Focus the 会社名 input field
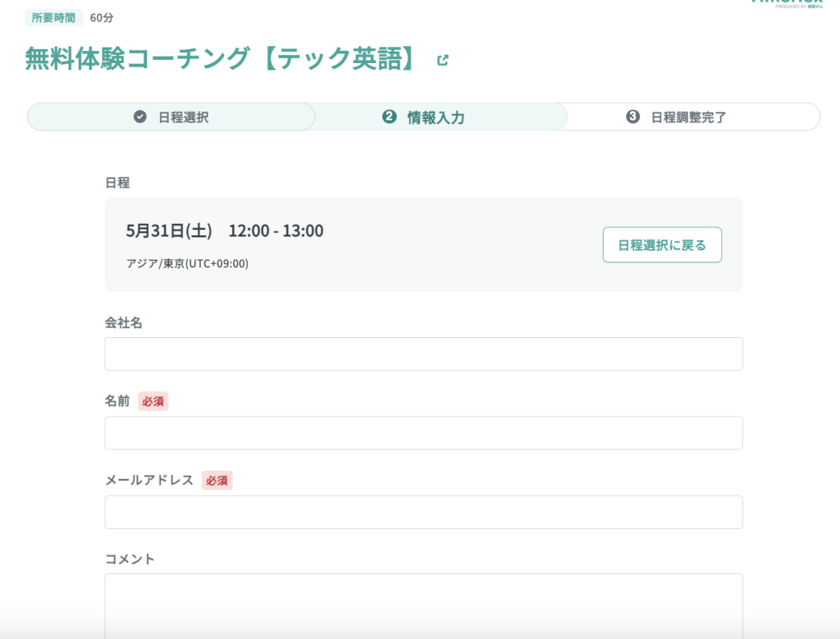 coord(423,354)
